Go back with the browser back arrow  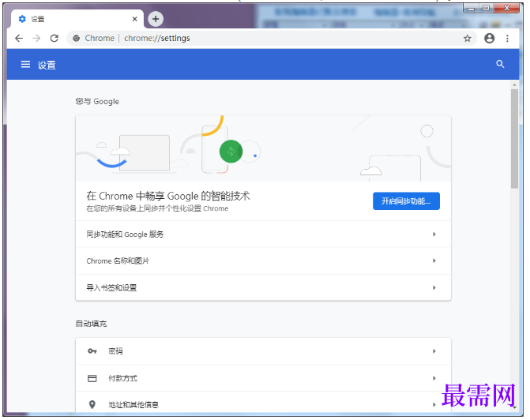click(19, 38)
